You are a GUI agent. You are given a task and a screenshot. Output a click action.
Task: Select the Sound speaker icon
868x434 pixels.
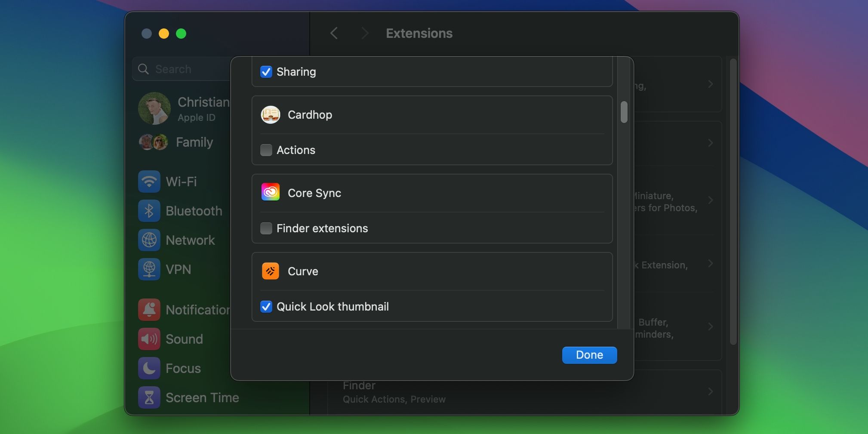pyautogui.click(x=148, y=339)
